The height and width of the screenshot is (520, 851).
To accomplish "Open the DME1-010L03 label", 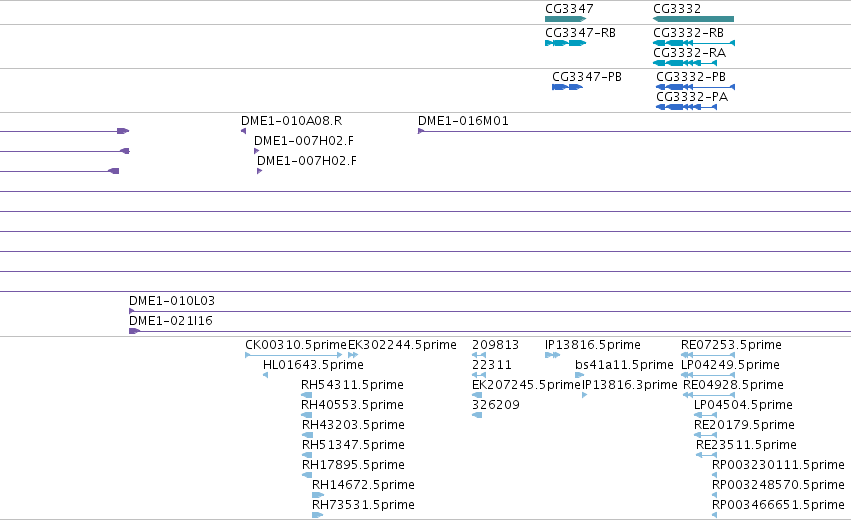I will coord(172,301).
